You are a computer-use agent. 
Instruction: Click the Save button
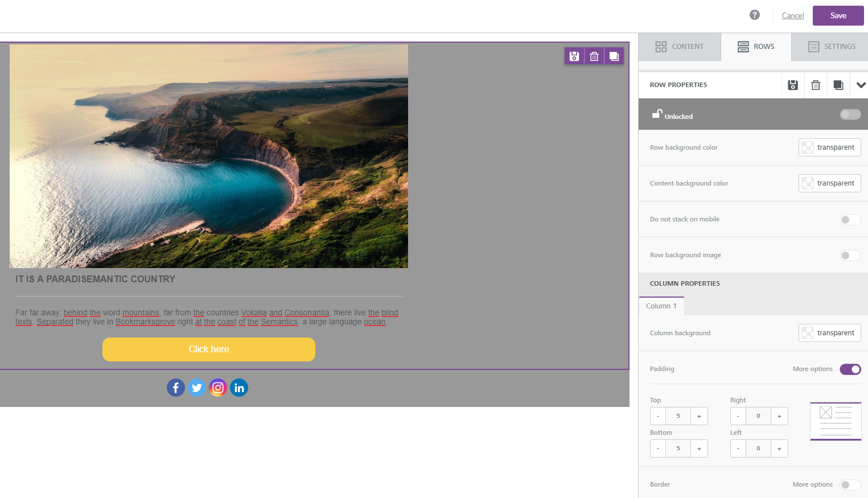click(838, 15)
